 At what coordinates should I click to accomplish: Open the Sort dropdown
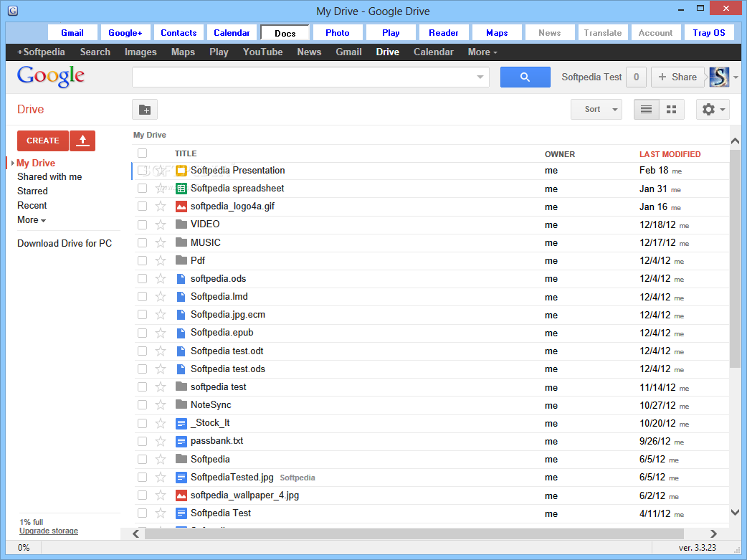(596, 110)
